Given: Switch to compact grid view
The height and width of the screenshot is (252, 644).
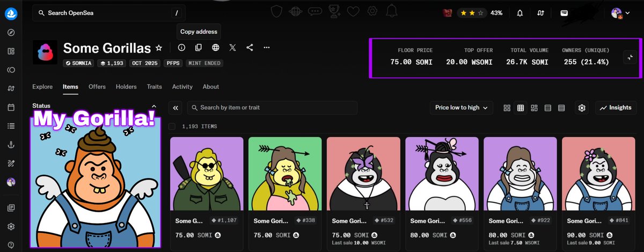Looking at the screenshot, I should (x=521, y=108).
